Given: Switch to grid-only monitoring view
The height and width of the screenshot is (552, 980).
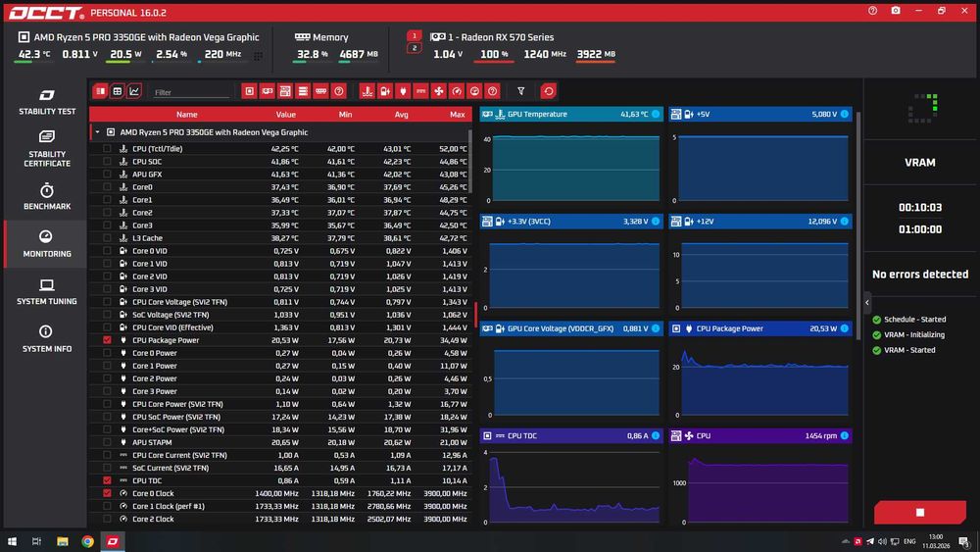Looking at the screenshot, I should point(117,91).
